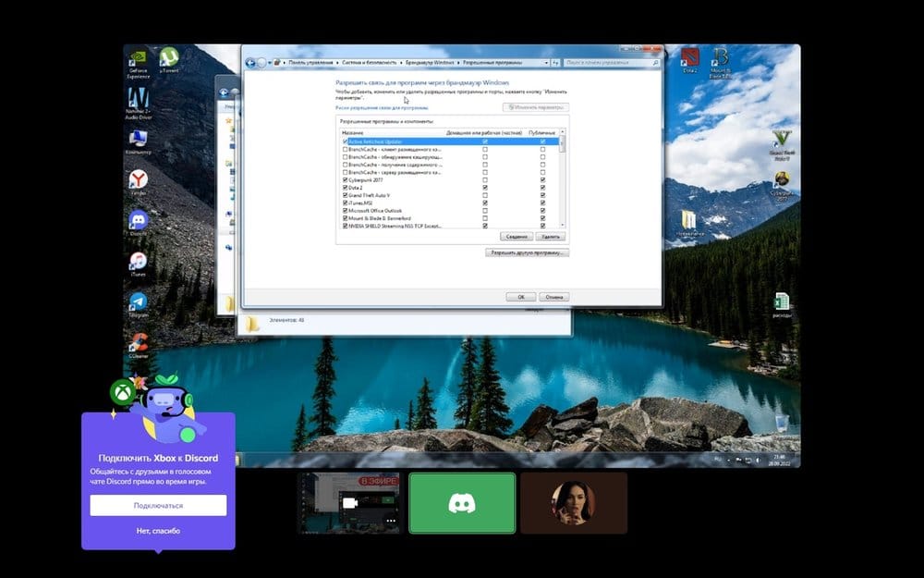Screen dimensions: 924x578
Task: Select the green Discord participant tile
Action: coord(461,503)
